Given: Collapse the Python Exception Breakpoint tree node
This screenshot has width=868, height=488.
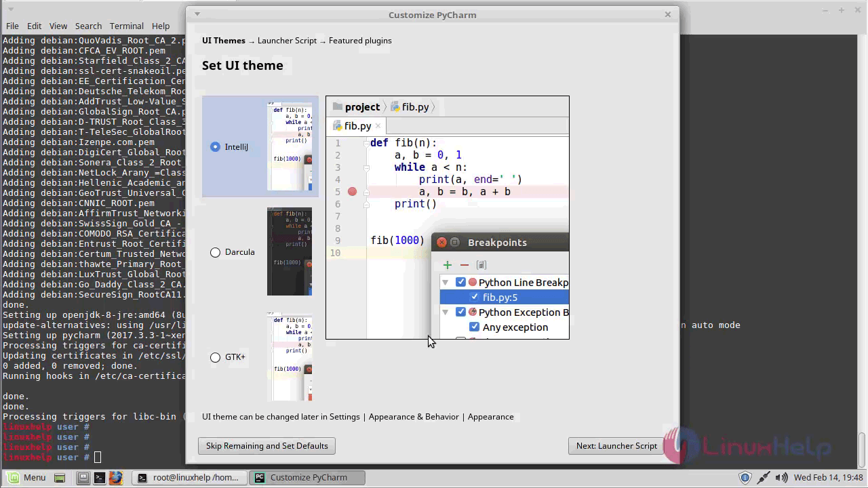Looking at the screenshot, I should [446, 312].
